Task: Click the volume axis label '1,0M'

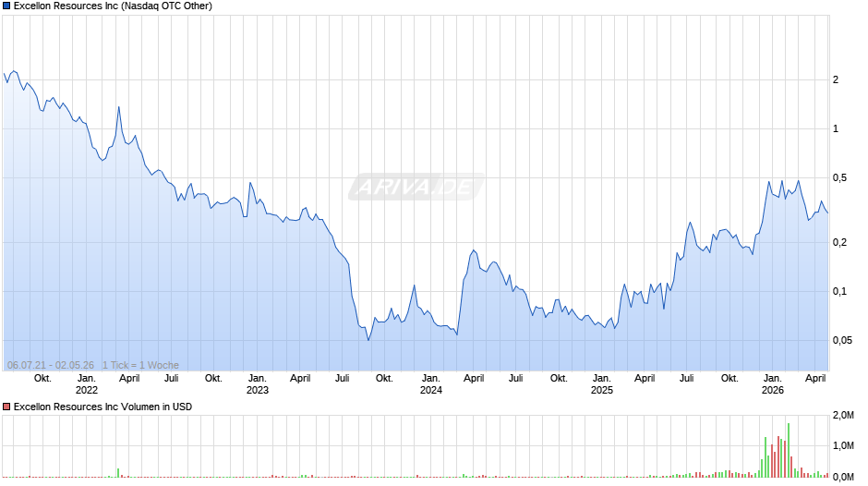Action: (843, 445)
